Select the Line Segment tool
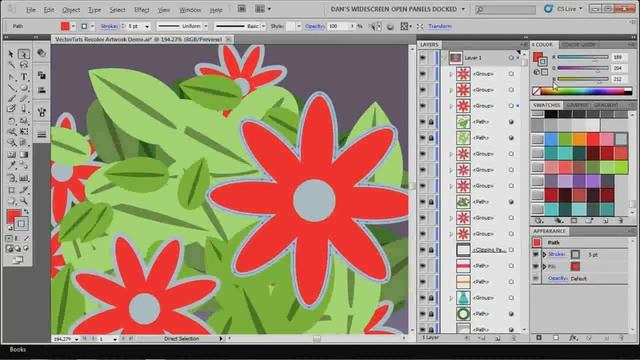 click(x=11, y=88)
